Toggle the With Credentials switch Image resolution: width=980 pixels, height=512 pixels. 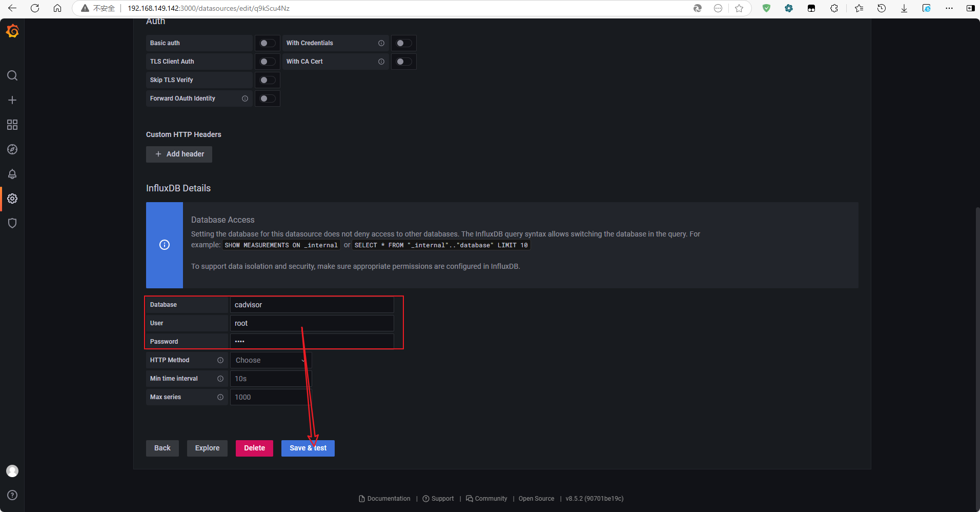404,43
